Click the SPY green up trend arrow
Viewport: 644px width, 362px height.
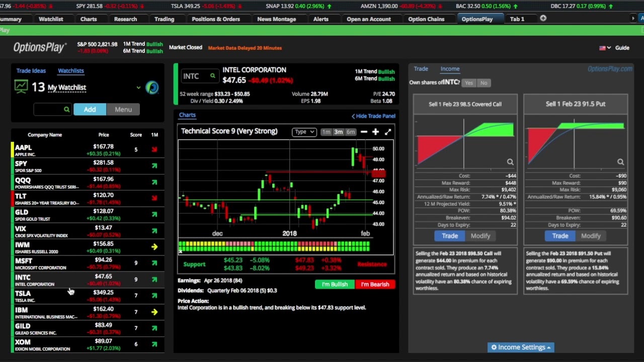pos(154,165)
